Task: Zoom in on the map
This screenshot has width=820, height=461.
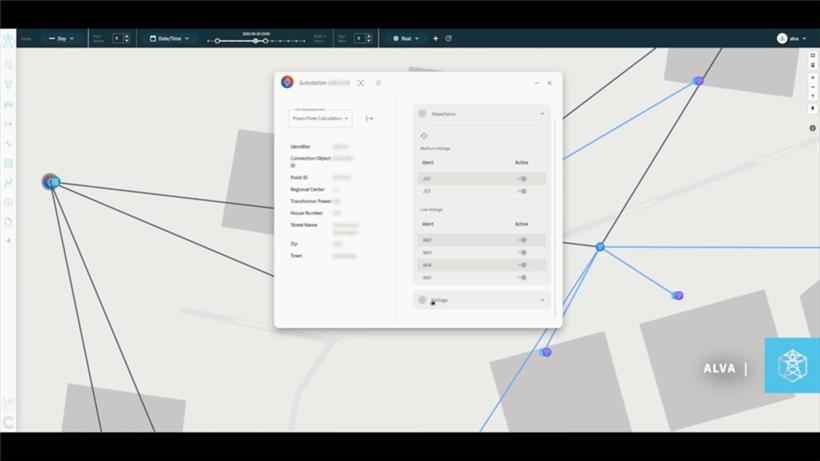Action: click(x=813, y=76)
